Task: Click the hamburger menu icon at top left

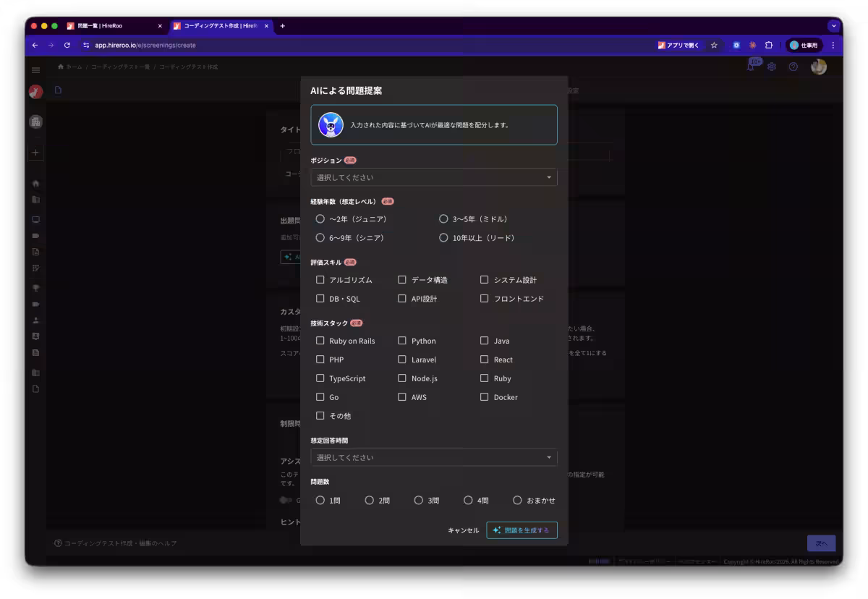Action: [35, 69]
